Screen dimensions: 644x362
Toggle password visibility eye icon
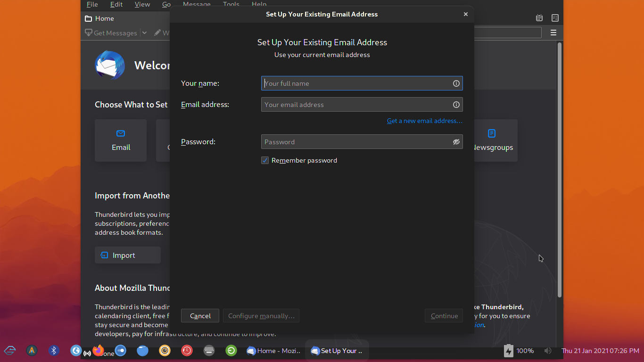(x=456, y=142)
